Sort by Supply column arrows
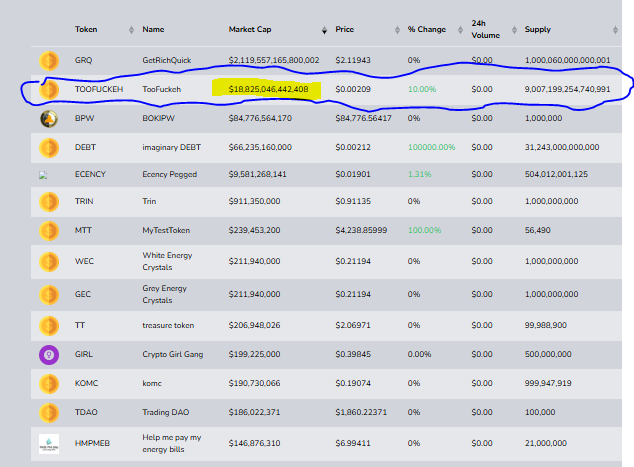634x467 pixels. click(615, 30)
